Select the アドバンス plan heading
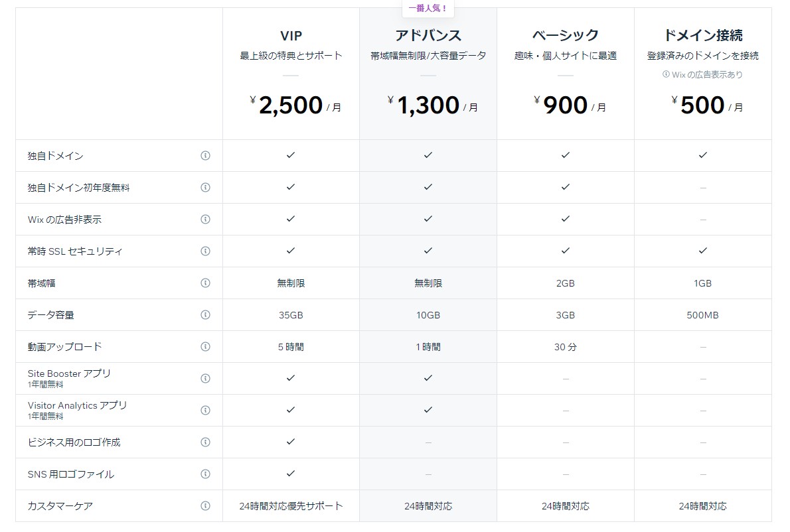Image resolution: width=790 pixels, height=532 pixels. [x=428, y=36]
